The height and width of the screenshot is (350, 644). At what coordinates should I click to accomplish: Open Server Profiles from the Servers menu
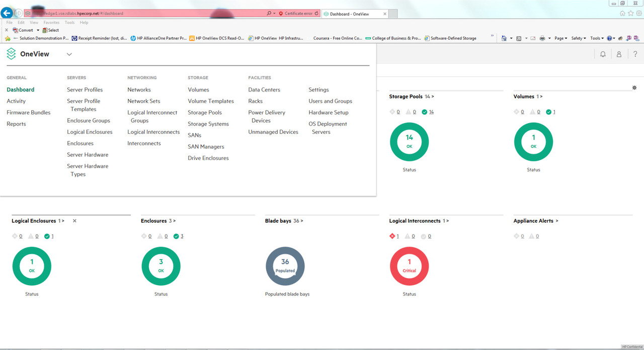click(85, 89)
